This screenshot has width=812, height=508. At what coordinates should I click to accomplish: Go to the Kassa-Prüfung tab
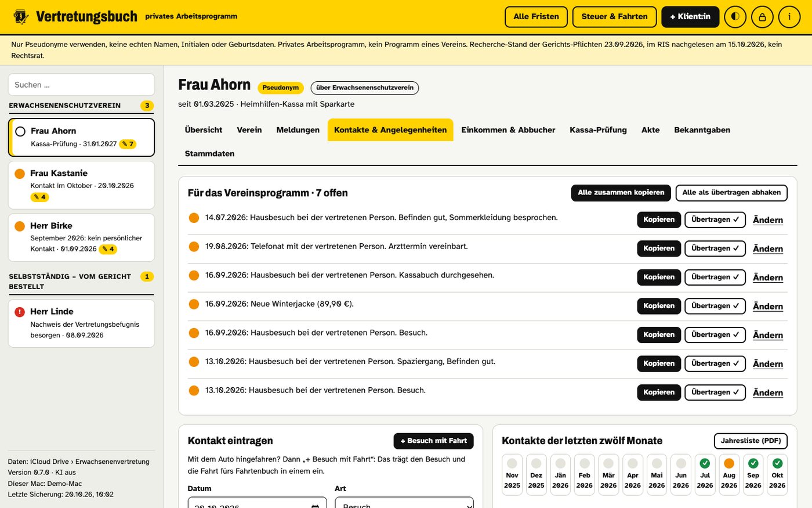pos(598,130)
